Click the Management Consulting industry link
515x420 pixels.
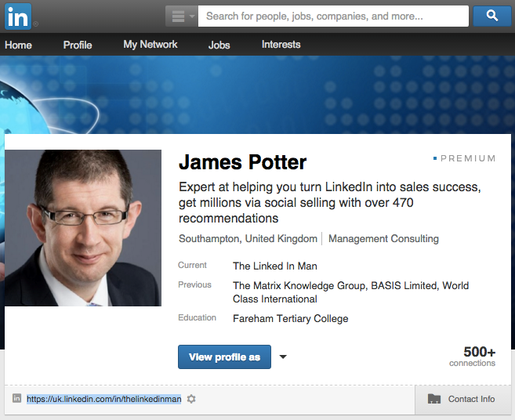tap(383, 238)
